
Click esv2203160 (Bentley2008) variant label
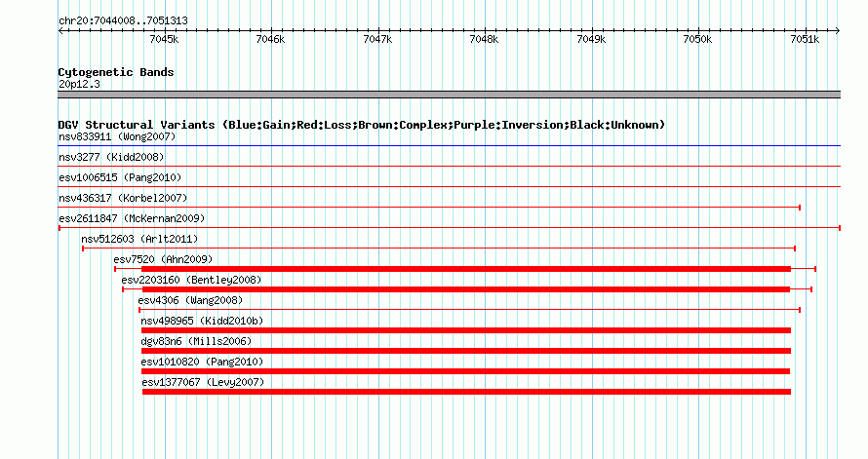pyautogui.click(x=191, y=280)
